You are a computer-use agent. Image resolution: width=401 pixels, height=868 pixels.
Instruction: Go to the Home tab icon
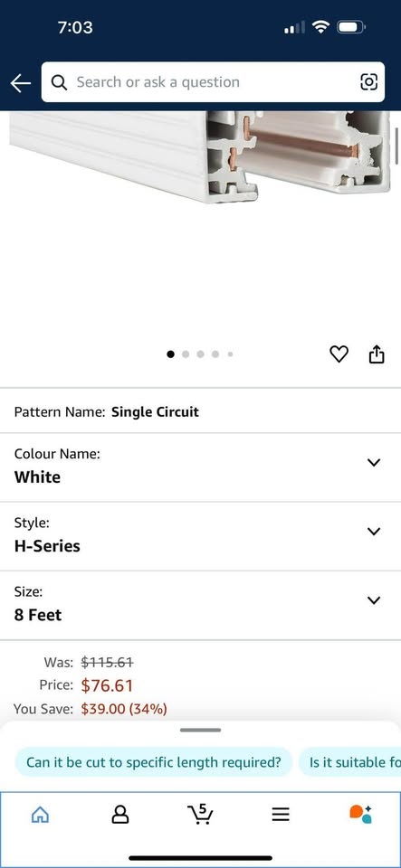(x=40, y=814)
